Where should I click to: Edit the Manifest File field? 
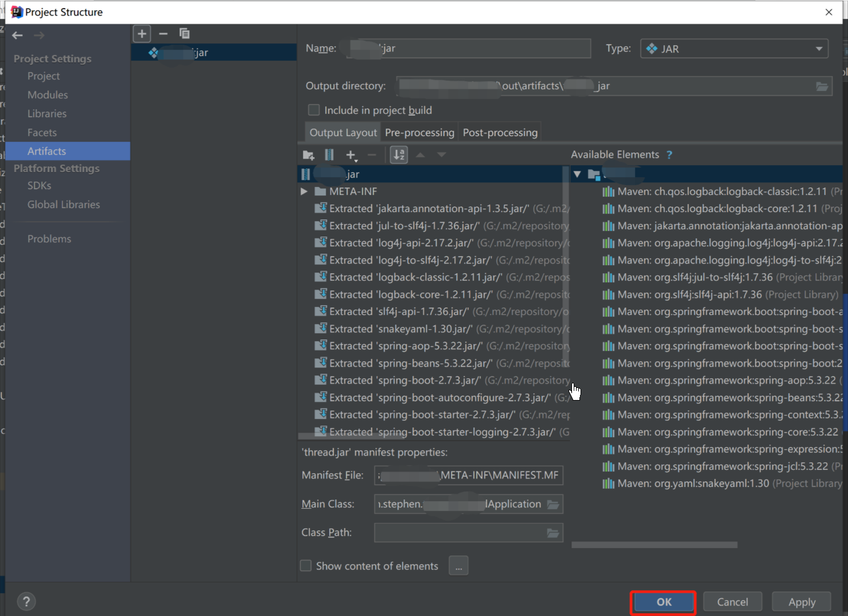[x=469, y=475]
